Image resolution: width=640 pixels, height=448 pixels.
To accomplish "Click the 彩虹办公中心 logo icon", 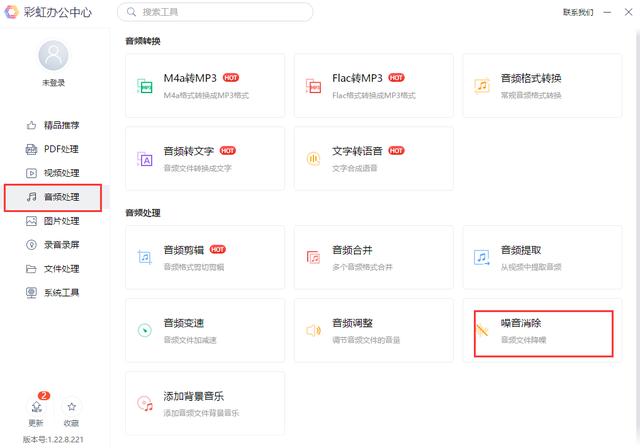I will pyautogui.click(x=11, y=12).
